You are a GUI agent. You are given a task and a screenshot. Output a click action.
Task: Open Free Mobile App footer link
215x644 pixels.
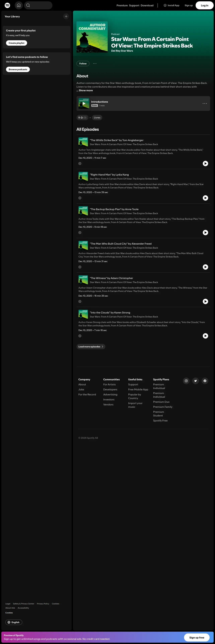tap(138, 390)
